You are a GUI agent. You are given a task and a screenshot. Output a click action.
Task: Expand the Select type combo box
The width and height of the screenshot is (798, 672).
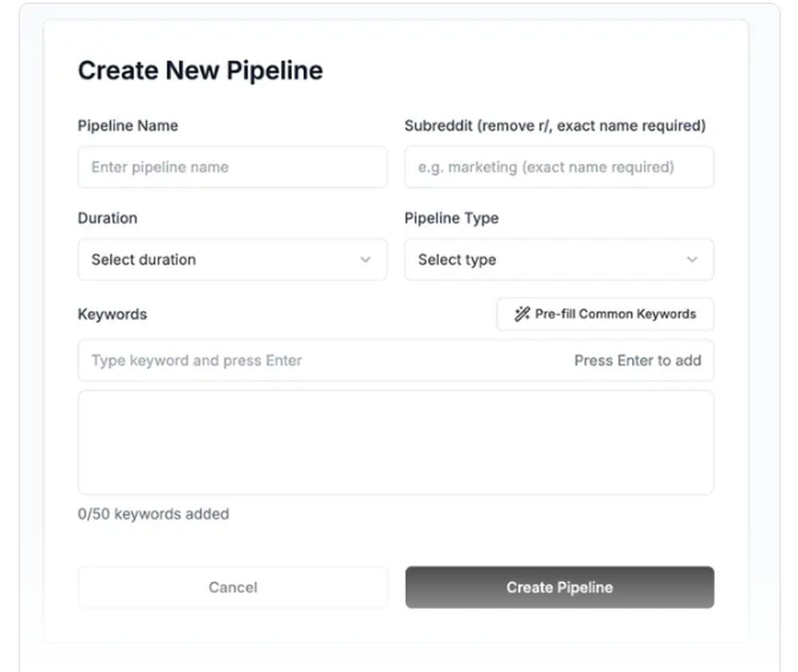(559, 259)
